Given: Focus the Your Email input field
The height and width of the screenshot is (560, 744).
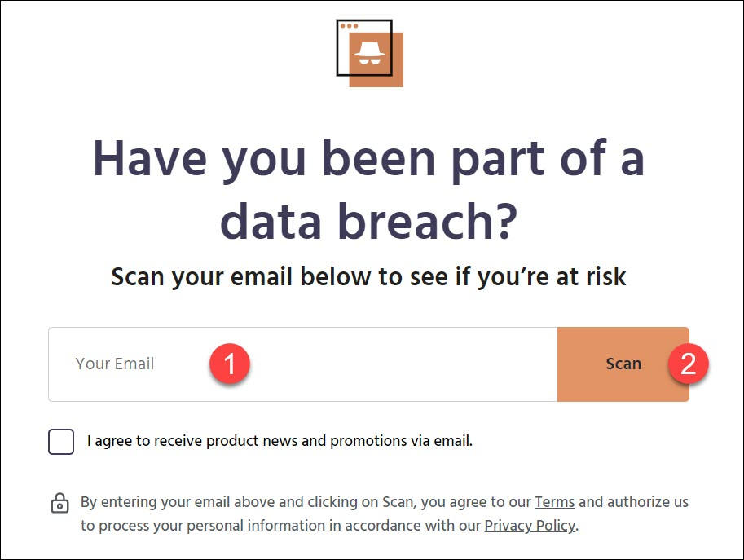Looking at the screenshot, I should point(302,364).
